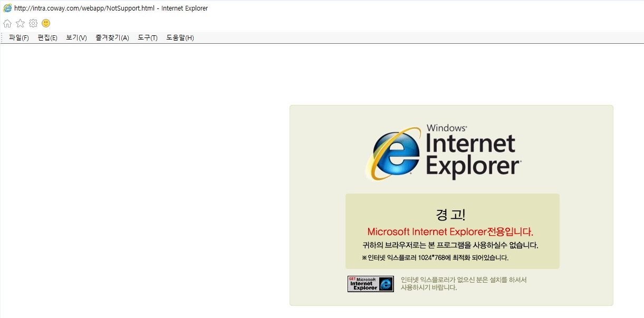Screen dimensions: 644x318
Task: Open Favorites with the star icon
Action: [x=20, y=23]
